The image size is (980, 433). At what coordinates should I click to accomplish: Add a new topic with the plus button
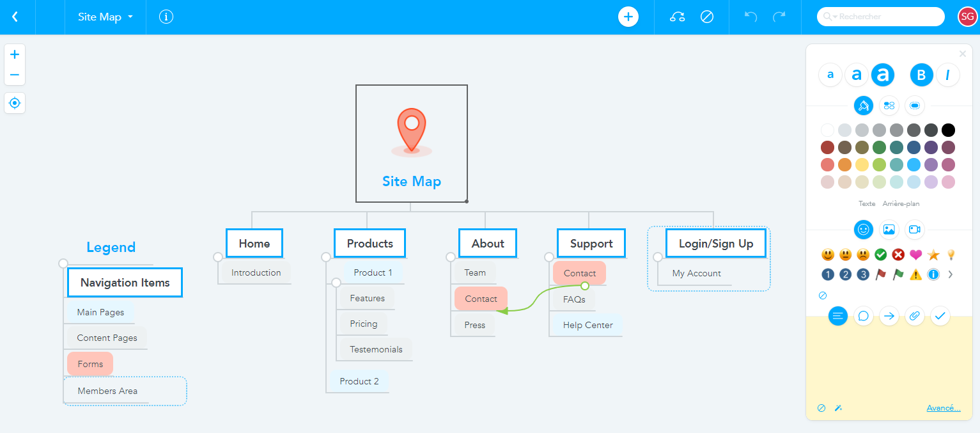628,17
